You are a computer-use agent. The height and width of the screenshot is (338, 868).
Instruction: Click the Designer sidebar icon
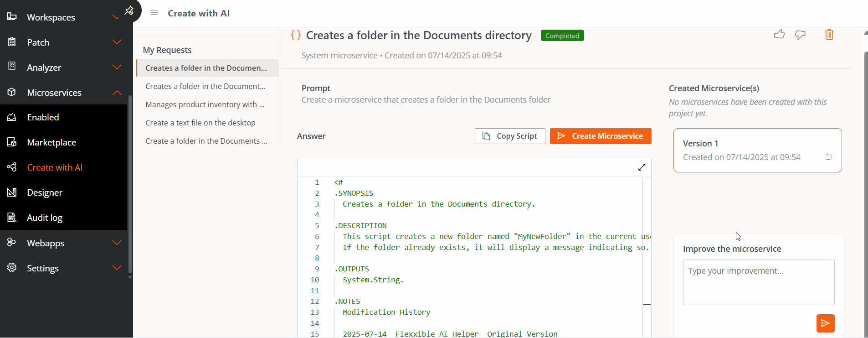(12, 192)
